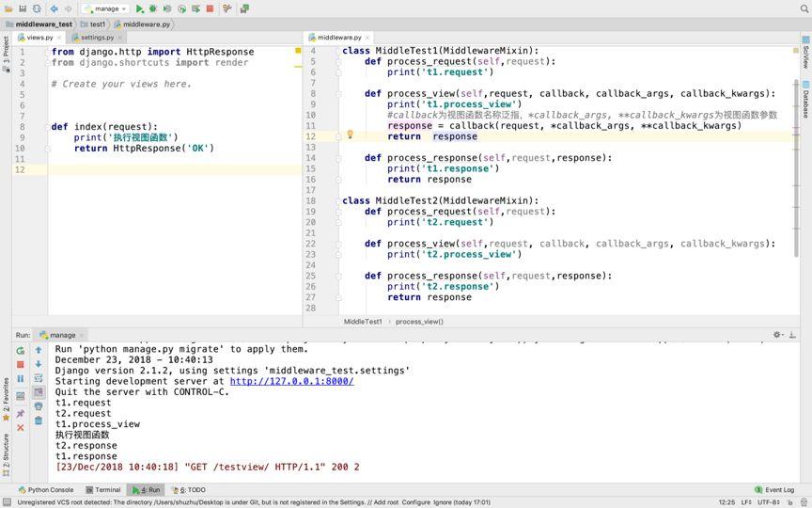Open the manage run configuration dropdown
812x508 pixels.
106,8
